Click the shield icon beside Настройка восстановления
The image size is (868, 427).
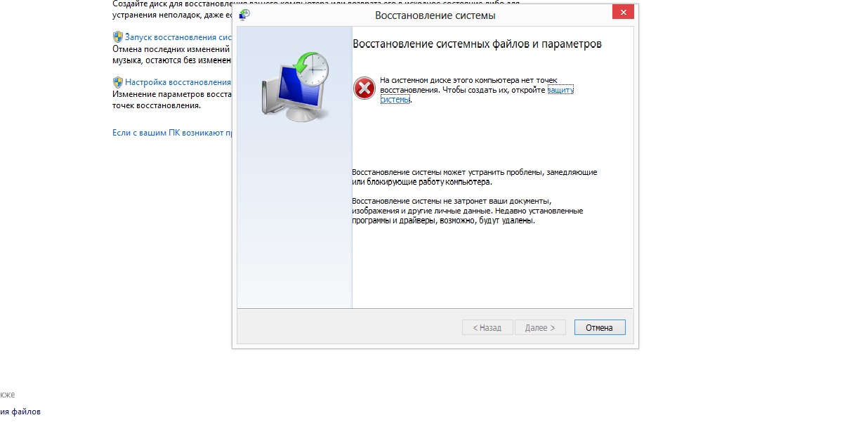tap(118, 82)
